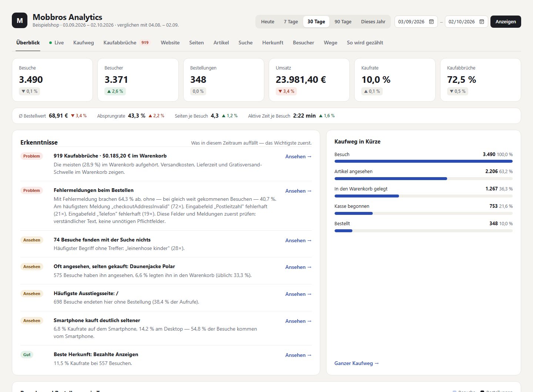Click the Bestellungen value 348

(x=198, y=80)
